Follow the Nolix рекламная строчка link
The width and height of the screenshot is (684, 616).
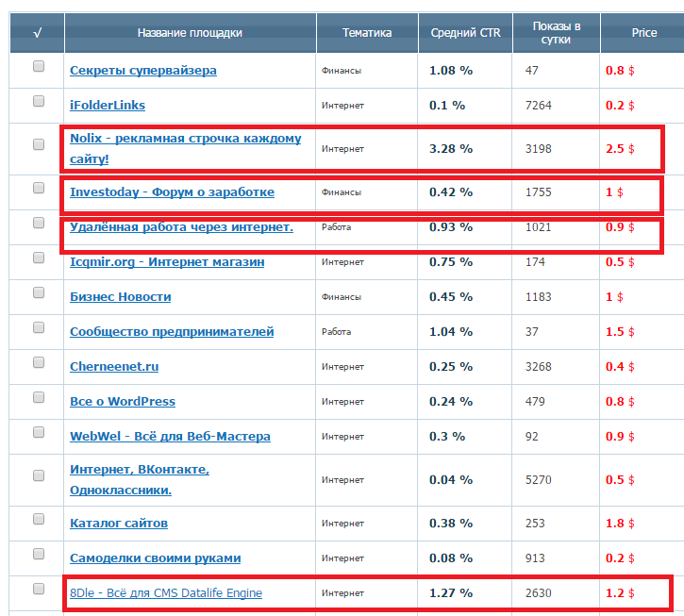click(x=186, y=148)
